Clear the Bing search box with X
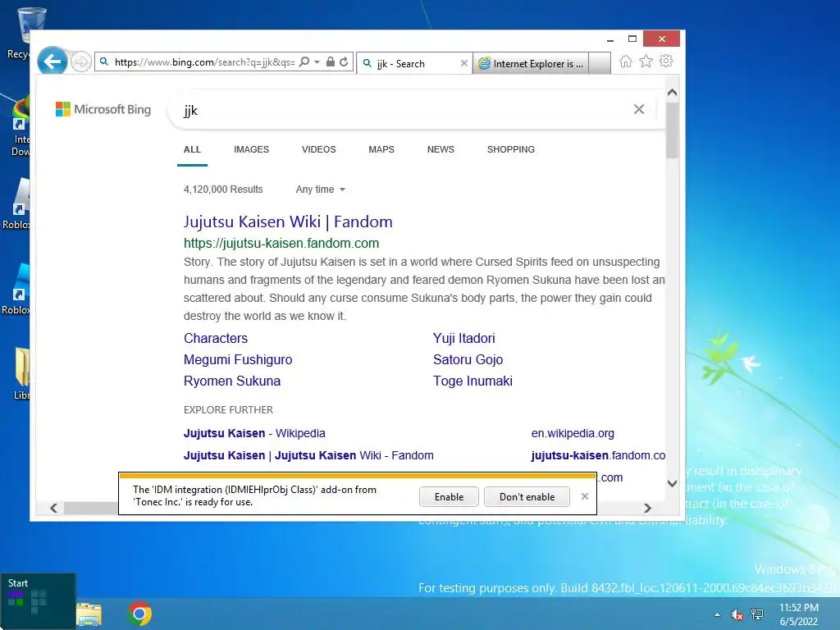The image size is (840, 630). click(x=638, y=109)
